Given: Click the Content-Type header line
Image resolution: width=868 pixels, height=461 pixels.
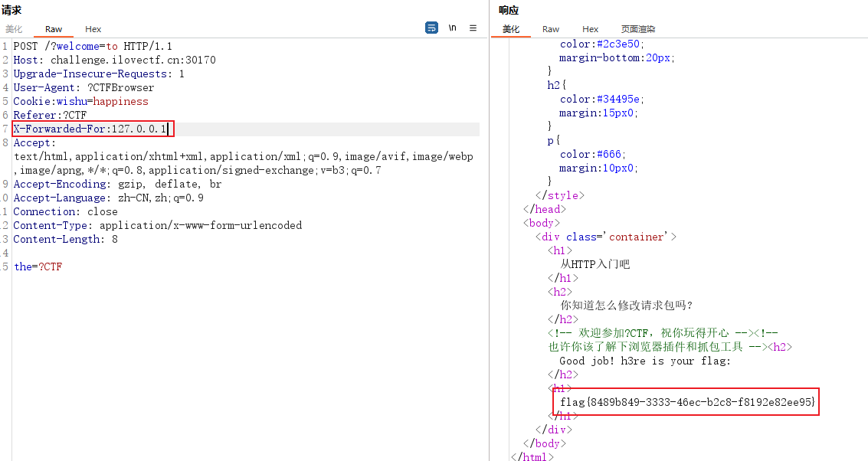Looking at the screenshot, I should point(158,226).
